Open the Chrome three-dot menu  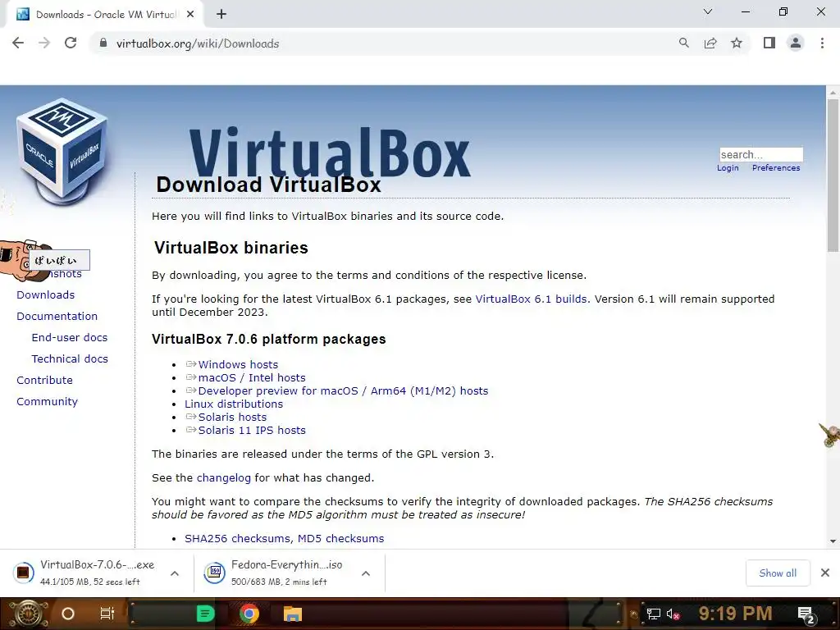822,43
